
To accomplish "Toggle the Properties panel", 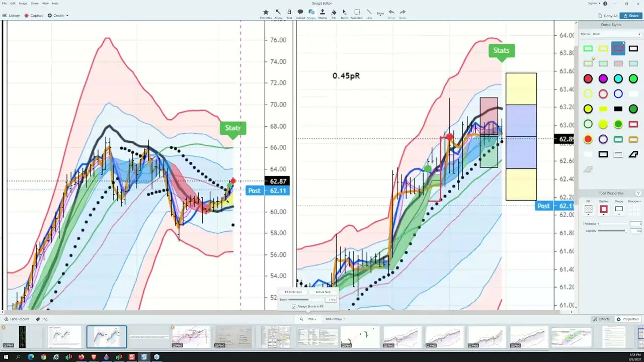I will pos(627,319).
